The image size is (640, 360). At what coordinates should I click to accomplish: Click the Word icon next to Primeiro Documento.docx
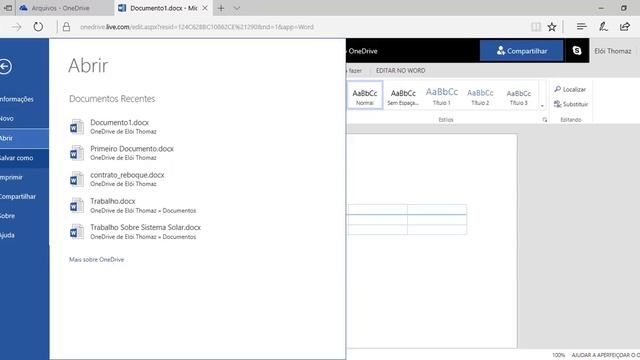click(76, 153)
